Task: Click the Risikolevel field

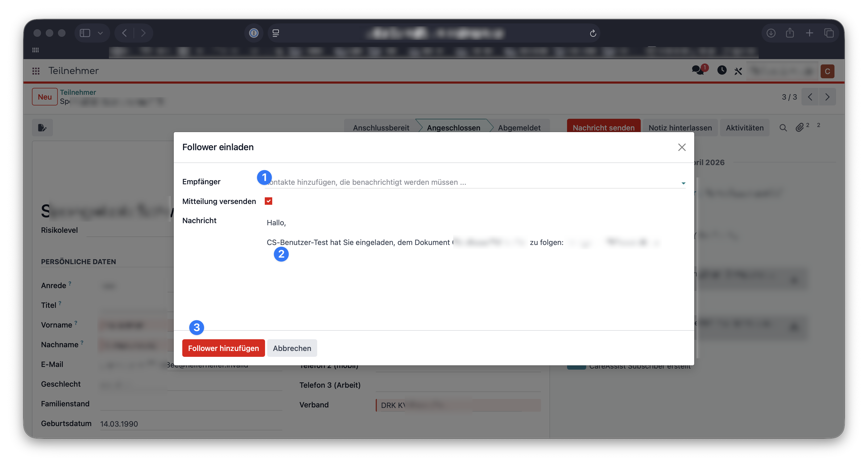Action: click(130, 230)
